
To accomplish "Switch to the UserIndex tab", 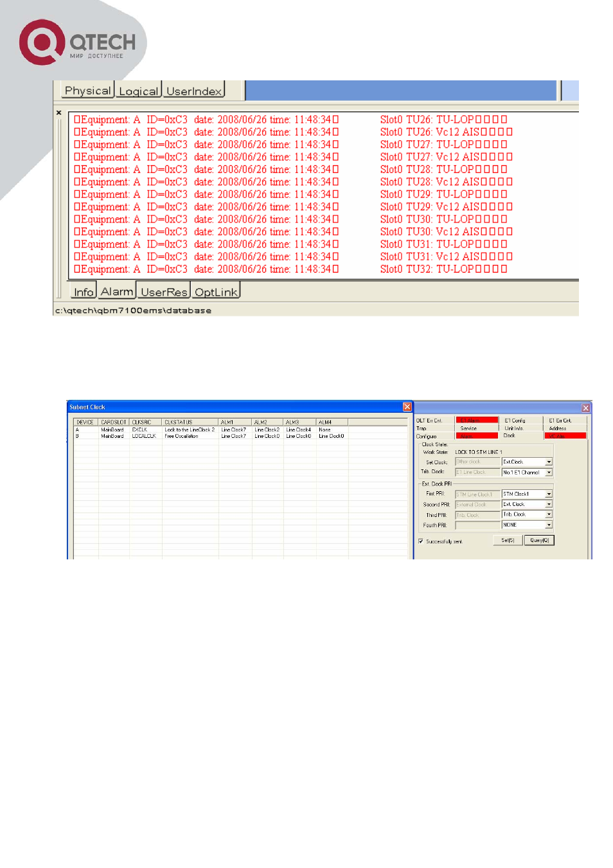I will click(193, 91).
